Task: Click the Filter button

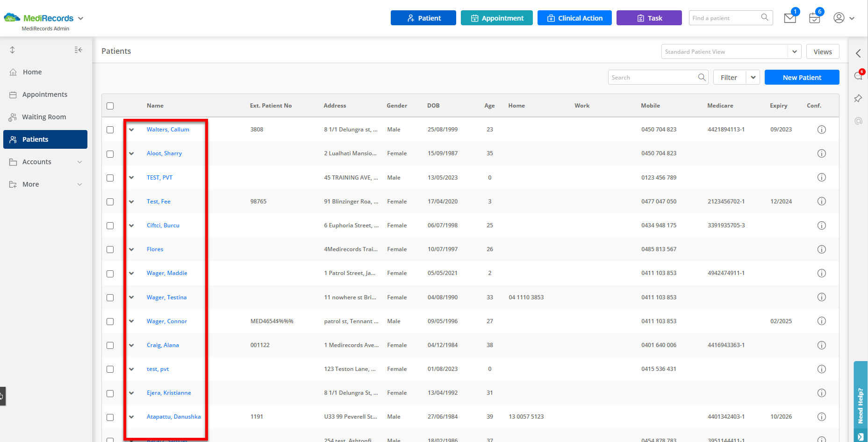Action: [730, 77]
